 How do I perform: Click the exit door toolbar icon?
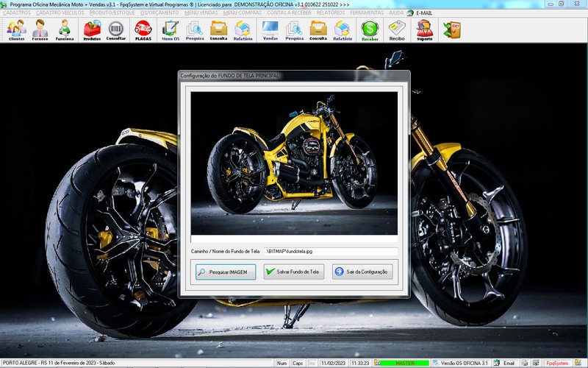[x=452, y=30]
